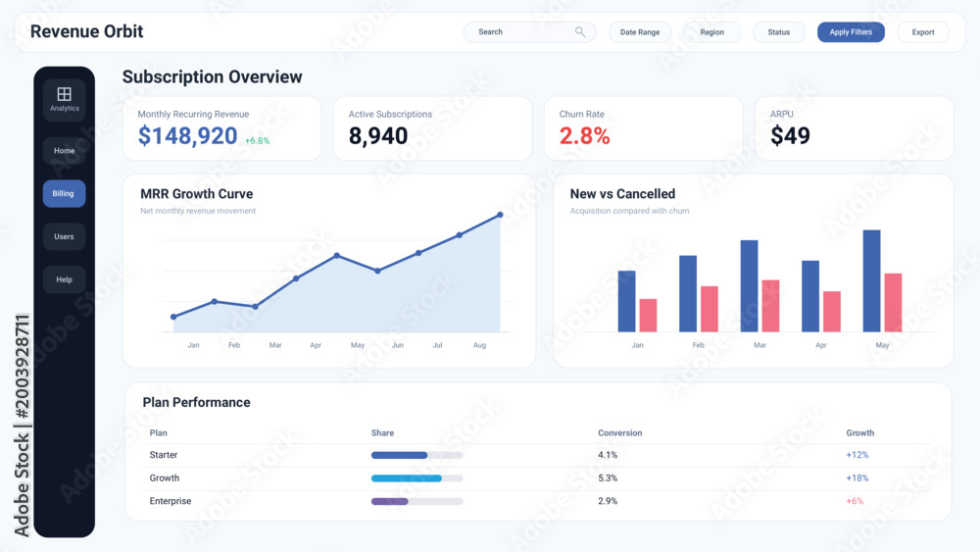Image resolution: width=980 pixels, height=552 pixels.
Task: Open the Help sidebar item
Action: point(64,279)
